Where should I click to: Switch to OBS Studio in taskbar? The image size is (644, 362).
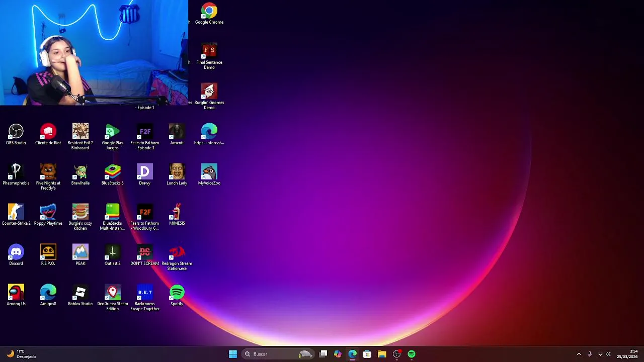click(x=397, y=354)
